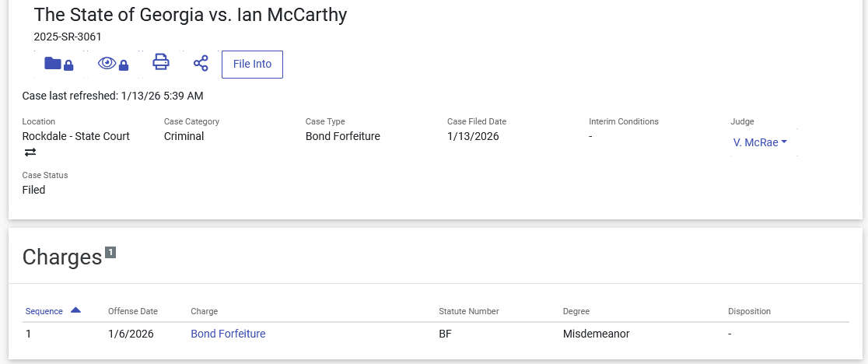Click the Statute Number column header

pos(468,311)
